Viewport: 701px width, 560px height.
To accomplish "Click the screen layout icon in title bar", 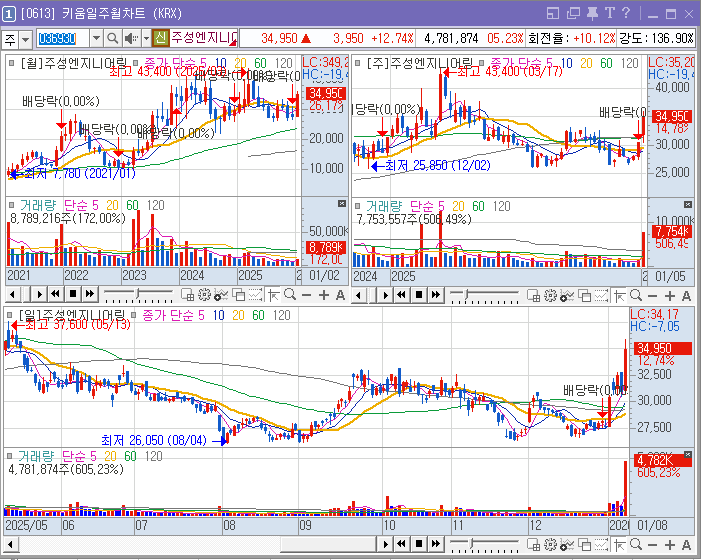I will [553, 13].
